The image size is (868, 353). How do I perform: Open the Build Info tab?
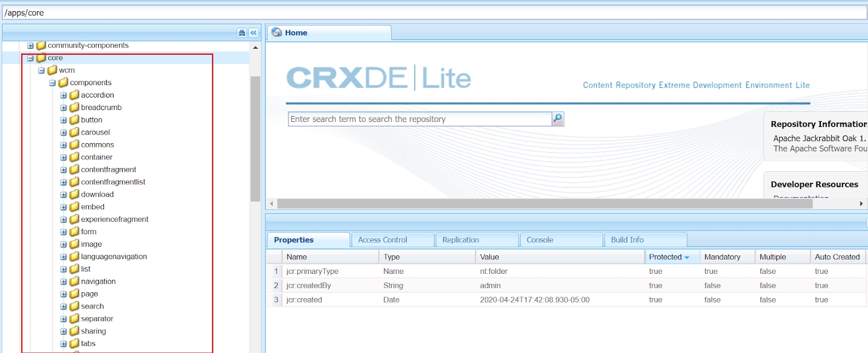[x=646, y=240]
